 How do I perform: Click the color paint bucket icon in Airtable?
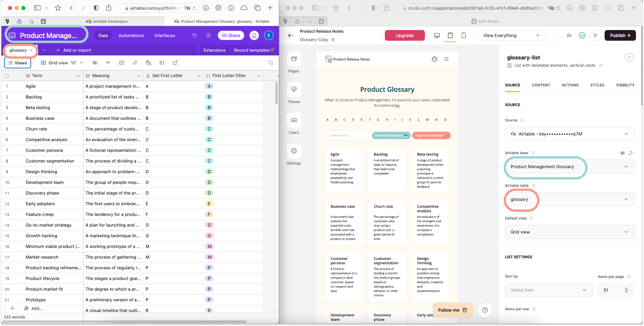coord(148,63)
